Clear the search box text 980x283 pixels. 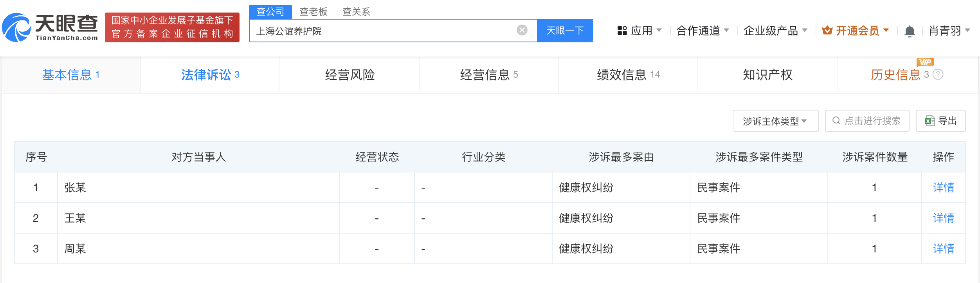click(x=522, y=30)
